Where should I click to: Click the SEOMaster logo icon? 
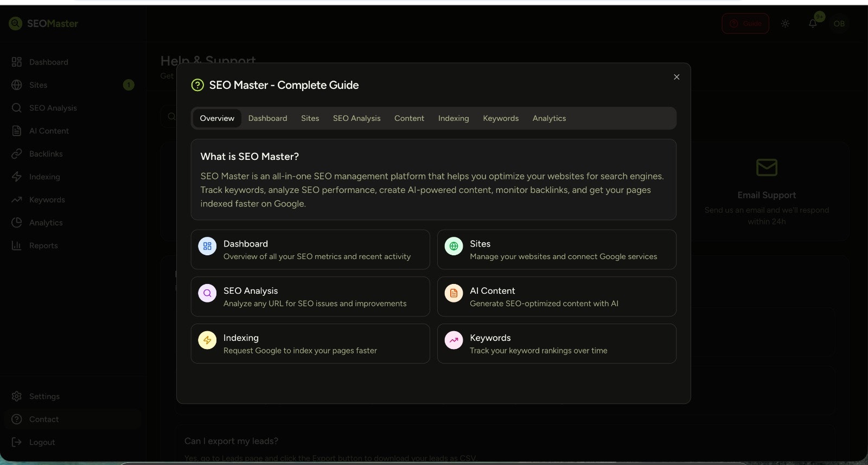coord(15,23)
